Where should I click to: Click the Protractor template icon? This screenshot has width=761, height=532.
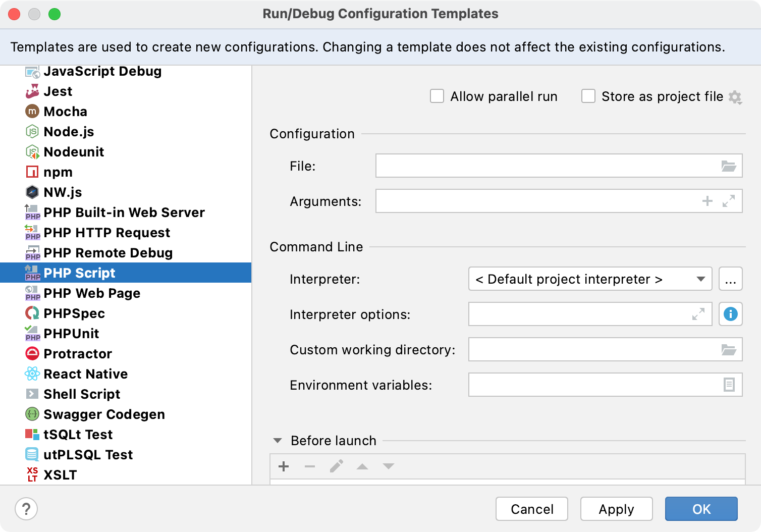32,354
